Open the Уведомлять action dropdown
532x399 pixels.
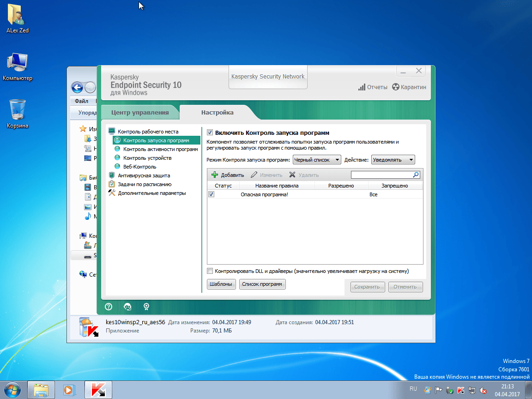click(393, 160)
